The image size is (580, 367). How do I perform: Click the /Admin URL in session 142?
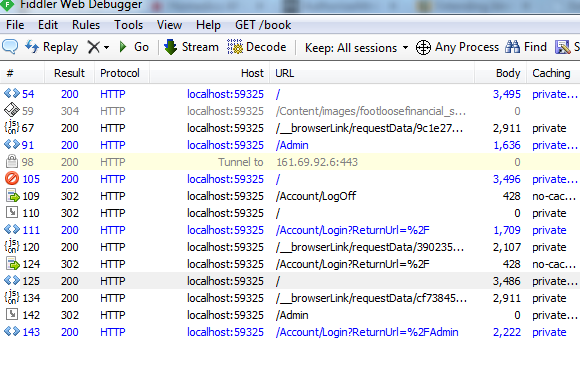[x=292, y=315]
